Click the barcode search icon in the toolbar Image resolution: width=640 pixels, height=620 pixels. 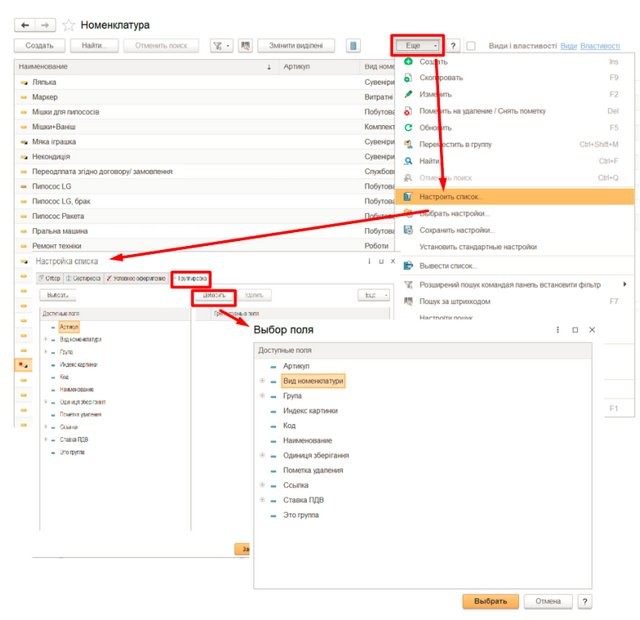point(353,46)
